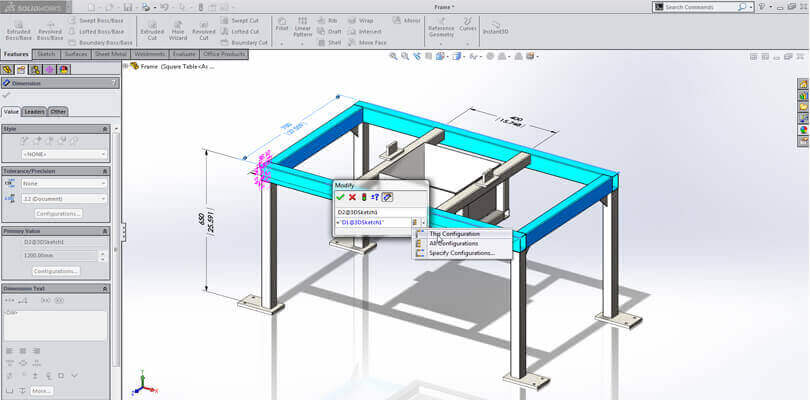Select the Fillet tool
This screenshot has height=400, width=810.
(x=282, y=24)
